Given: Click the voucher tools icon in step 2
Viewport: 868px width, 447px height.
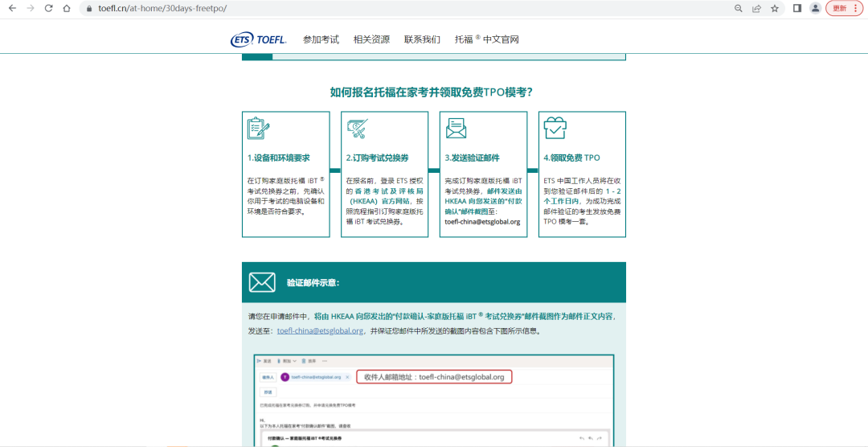Looking at the screenshot, I should click(358, 129).
